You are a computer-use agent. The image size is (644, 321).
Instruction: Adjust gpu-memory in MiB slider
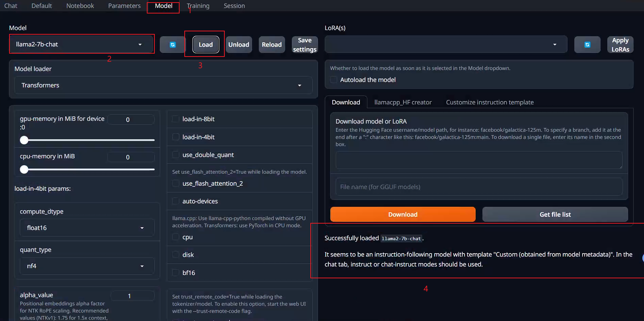pos(87,140)
